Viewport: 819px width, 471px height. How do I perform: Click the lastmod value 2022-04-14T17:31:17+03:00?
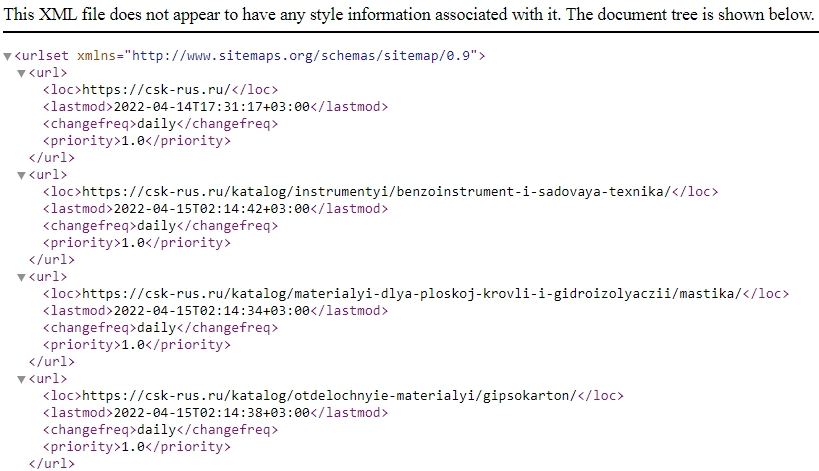212,107
